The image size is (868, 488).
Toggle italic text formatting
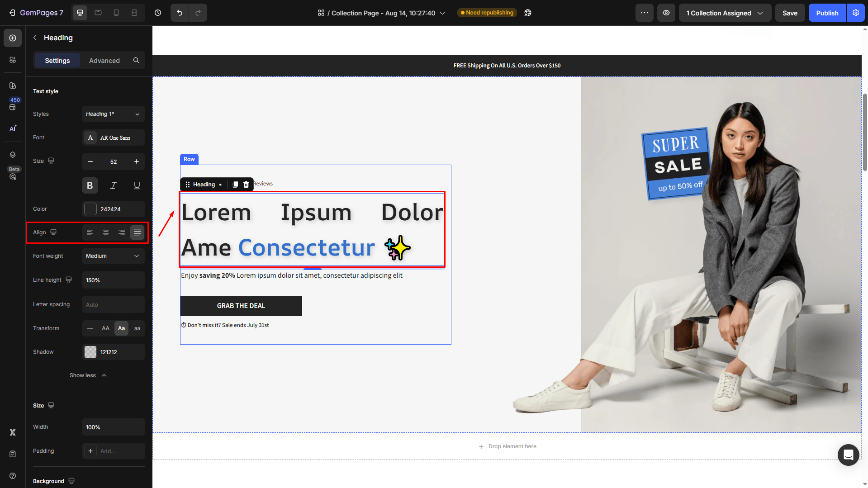click(x=114, y=185)
